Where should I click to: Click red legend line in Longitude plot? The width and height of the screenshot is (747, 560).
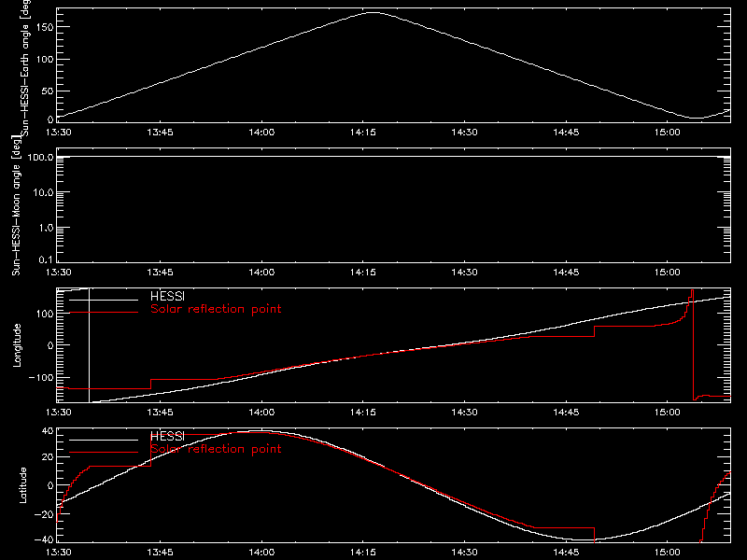[x=104, y=313]
